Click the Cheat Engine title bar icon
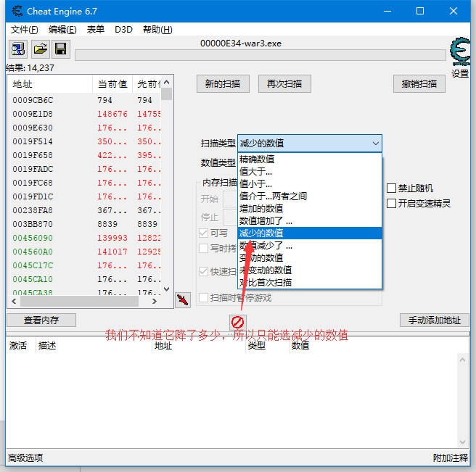 coord(17,11)
